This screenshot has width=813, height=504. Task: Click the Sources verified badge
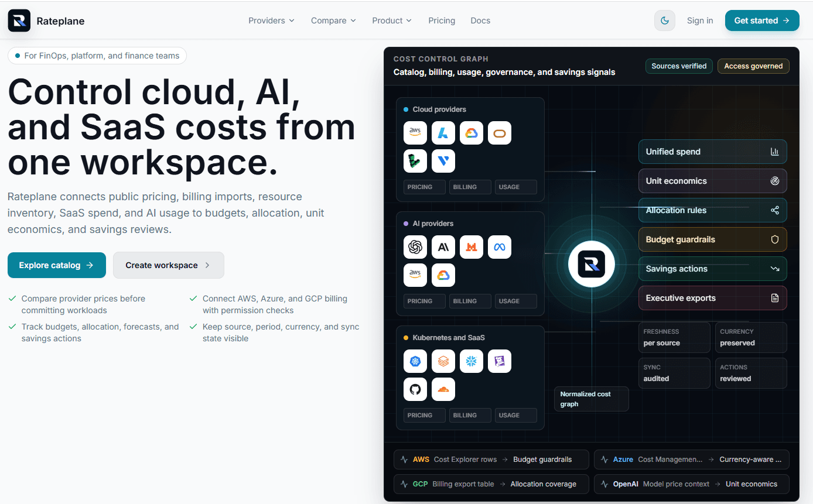679,66
